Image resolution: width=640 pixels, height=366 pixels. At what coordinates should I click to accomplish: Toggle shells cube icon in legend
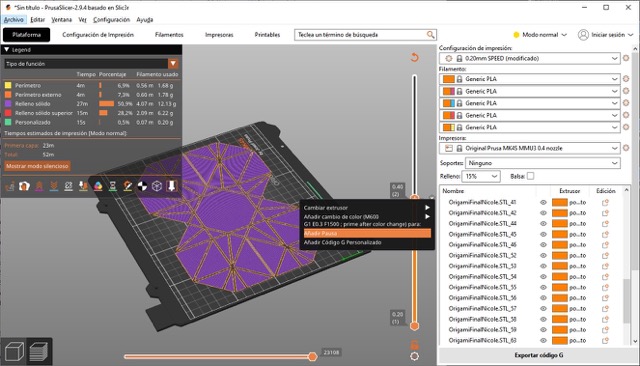[x=157, y=186]
